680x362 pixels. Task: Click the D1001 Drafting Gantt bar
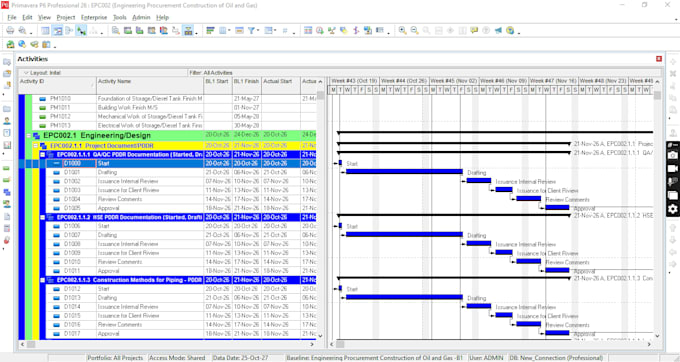click(404, 172)
